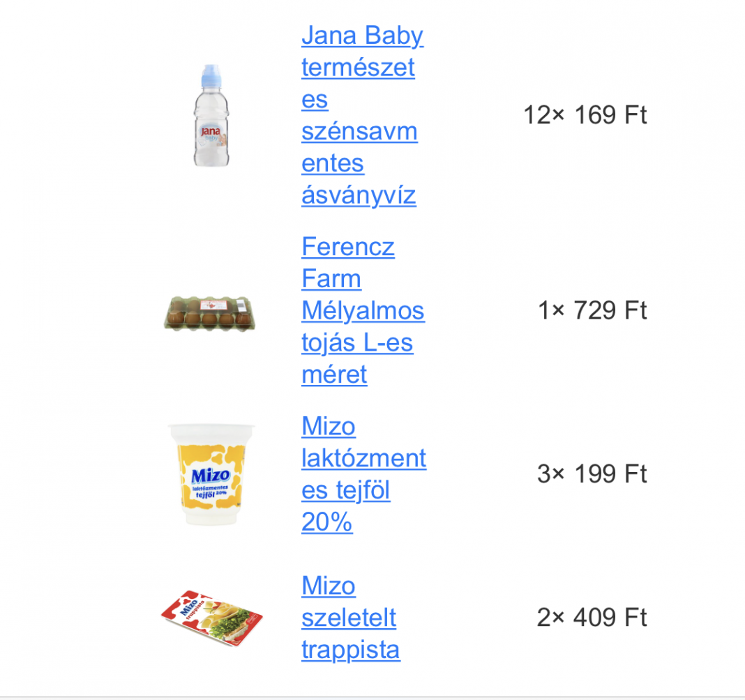745x700 pixels.
Task: Click the 729 Ft price
Action: [610, 310]
